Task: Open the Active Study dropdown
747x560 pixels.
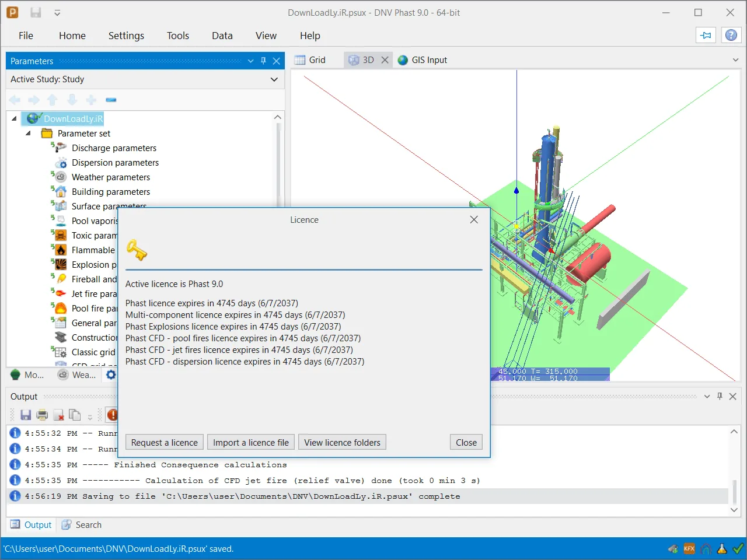Action: pyautogui.click(x=274, y=79)
